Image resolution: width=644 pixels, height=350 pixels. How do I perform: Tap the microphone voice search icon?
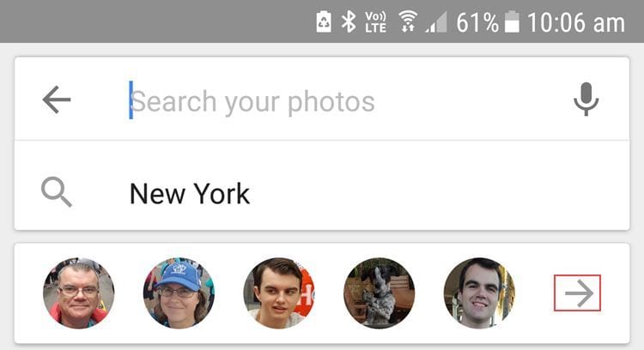586,101
